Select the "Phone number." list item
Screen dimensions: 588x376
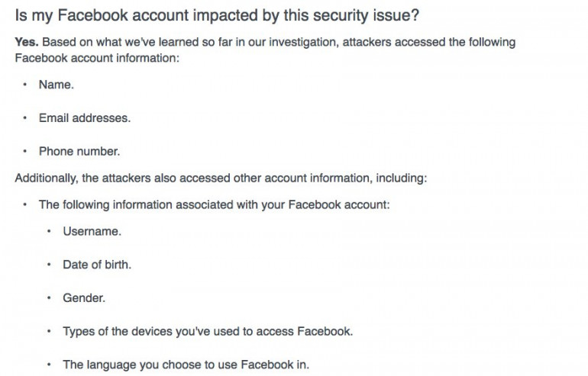[79, 151]
